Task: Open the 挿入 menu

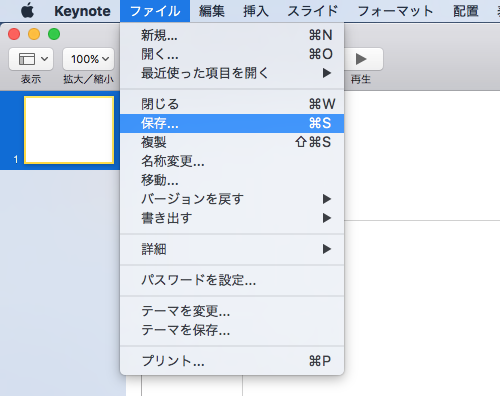Action: (256, 11)
